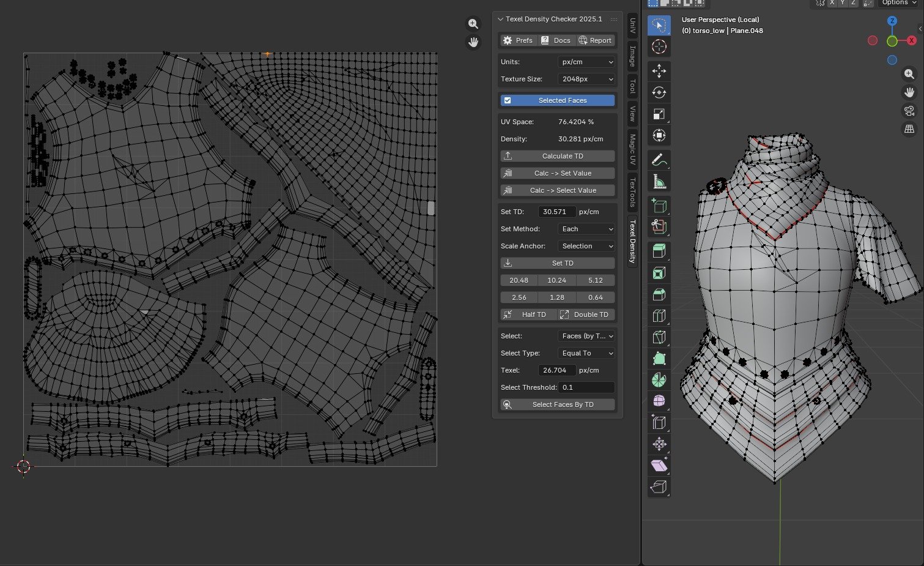
Task: Pick the Scale tool
Action: coord(659,114)
